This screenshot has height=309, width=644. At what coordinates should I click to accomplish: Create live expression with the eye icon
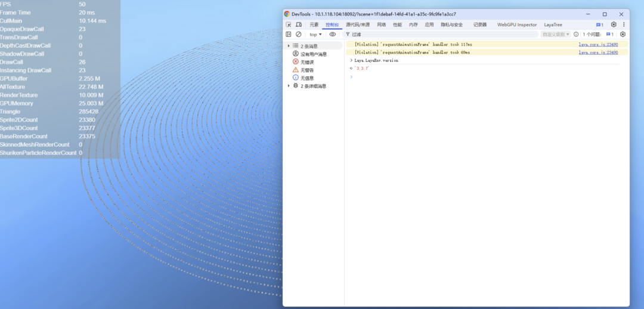333,35
